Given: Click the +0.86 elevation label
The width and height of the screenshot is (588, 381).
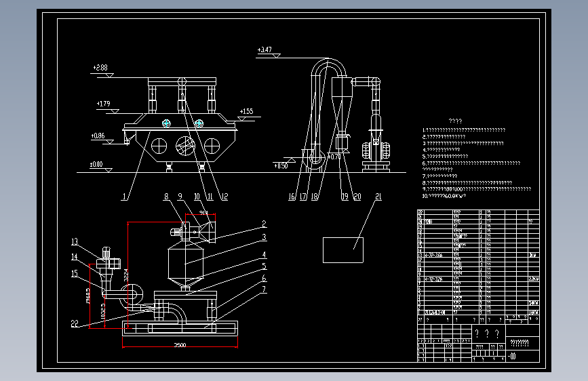Looking at the screenshot, I should click(x=98, y=136).
